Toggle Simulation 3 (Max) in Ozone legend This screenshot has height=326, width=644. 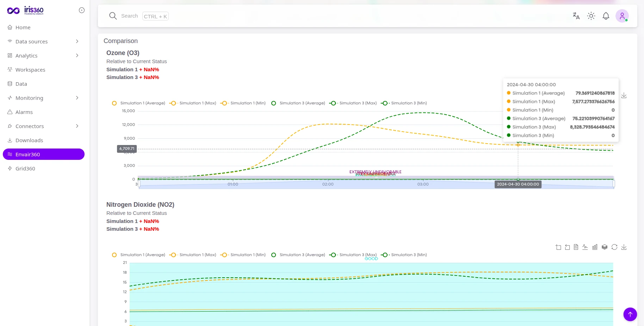(353, 103)
